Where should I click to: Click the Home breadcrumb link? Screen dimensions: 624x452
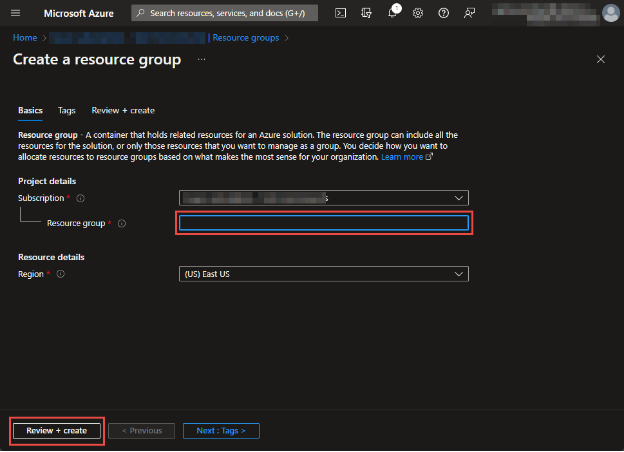24,38
